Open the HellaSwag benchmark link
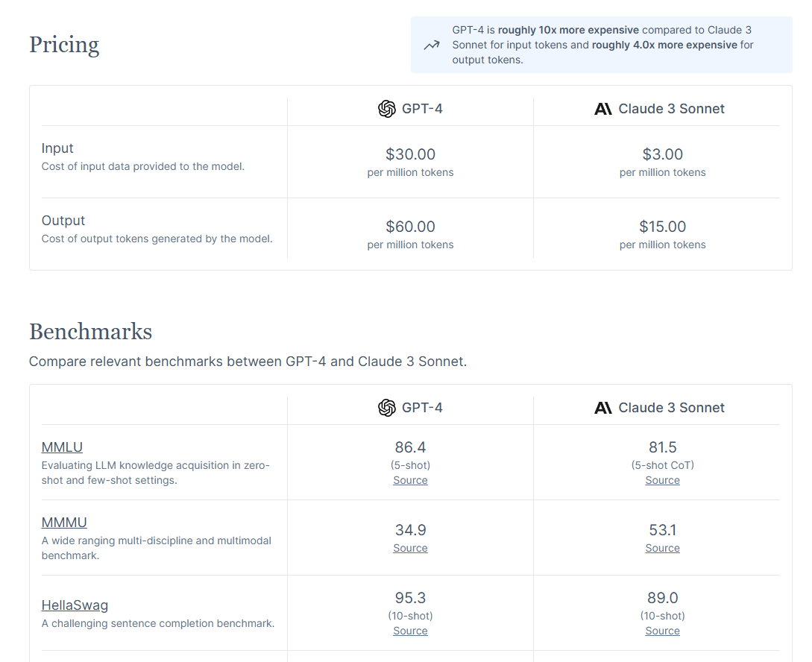The image size is (812, 662). (x=75, y=605)
